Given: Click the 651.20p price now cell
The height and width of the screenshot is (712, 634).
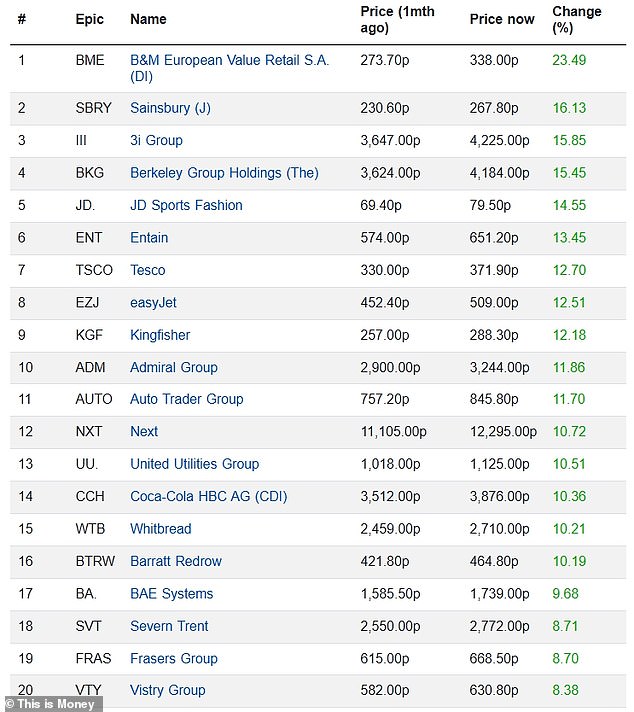Looking at the screenshot, I should pos(494,237).
